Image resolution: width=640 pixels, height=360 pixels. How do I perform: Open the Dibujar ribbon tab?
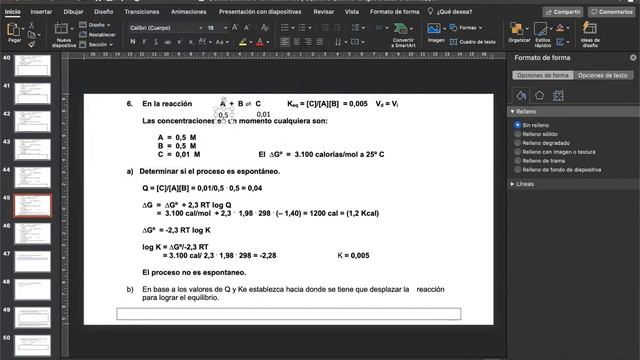73,12
